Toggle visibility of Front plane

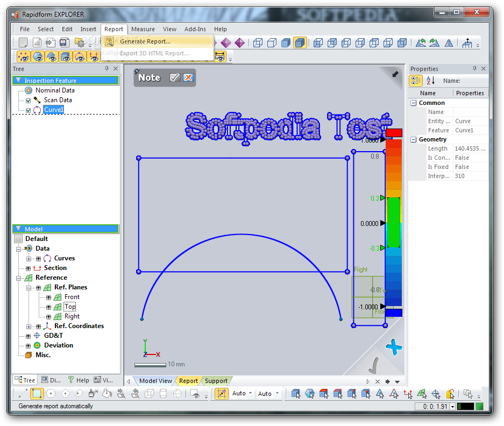click(48, 297)
